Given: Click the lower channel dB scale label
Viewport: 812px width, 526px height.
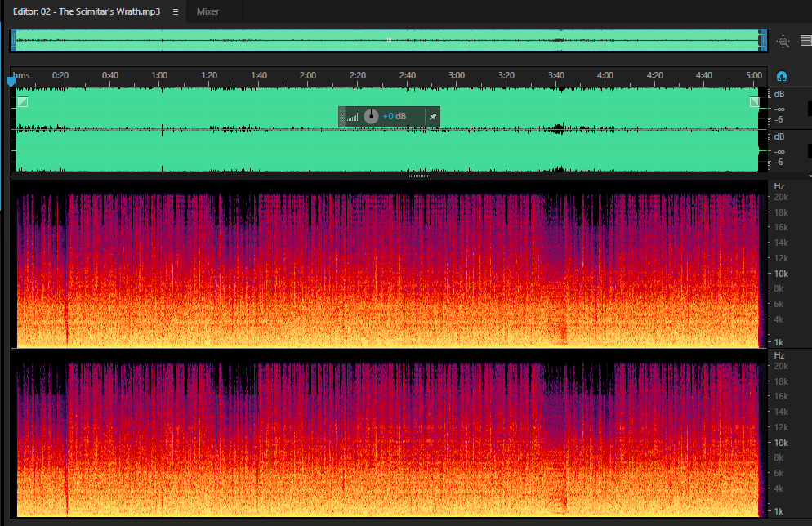Looking at the screenshot, I should (x=779, y=136).
